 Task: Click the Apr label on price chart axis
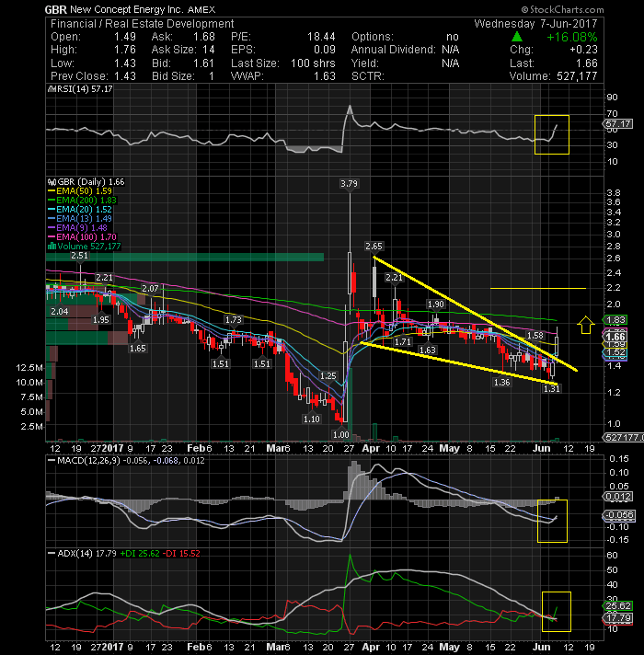tap(371, 448)
